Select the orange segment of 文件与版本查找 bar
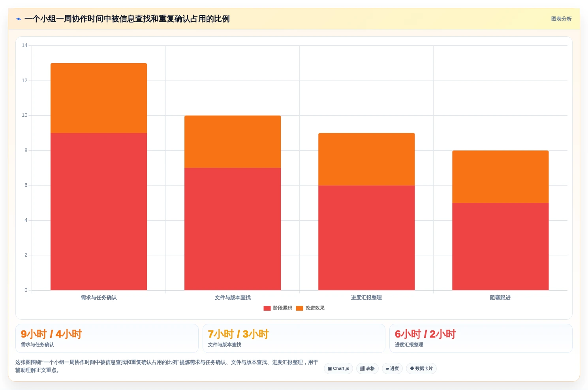Viewport: 588px width, 390px height. click(233, 142)
